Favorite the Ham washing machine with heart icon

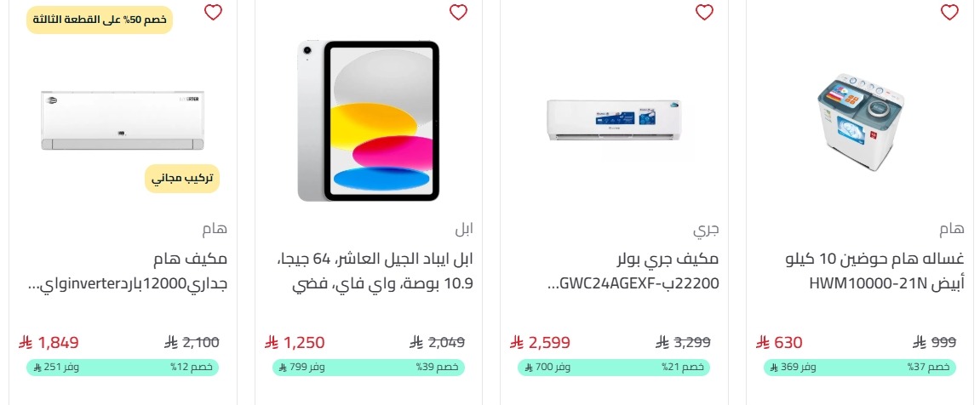(949, 13)
